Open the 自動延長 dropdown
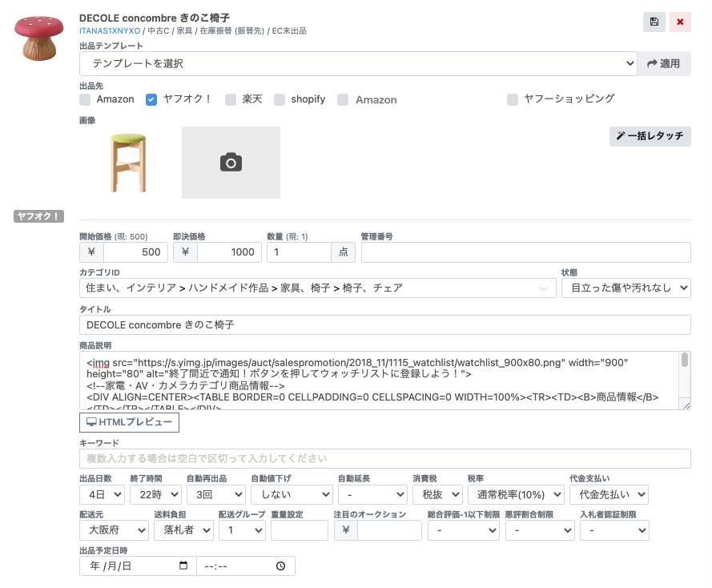The height and width of the screenshot is (588, 712). 372,494
